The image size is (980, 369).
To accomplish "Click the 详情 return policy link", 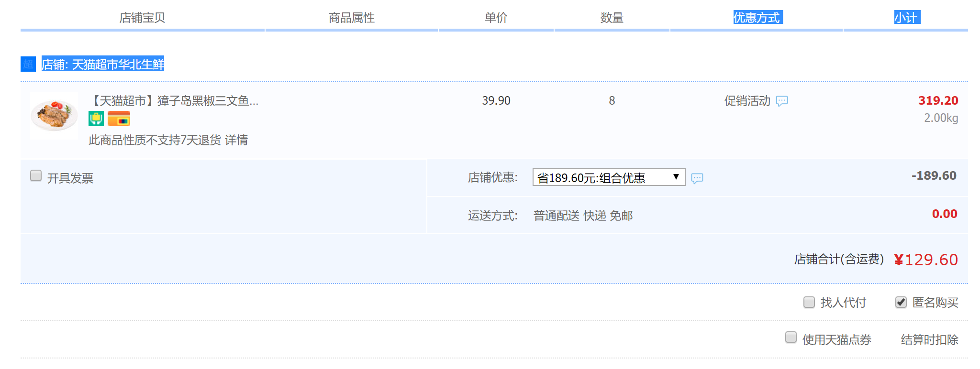I will [x=236, y=140].
